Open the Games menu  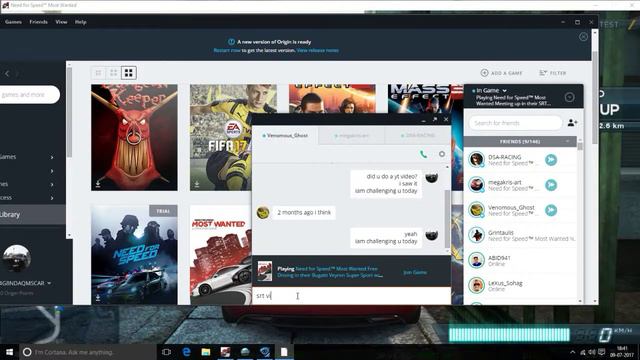tap(13, 22)
